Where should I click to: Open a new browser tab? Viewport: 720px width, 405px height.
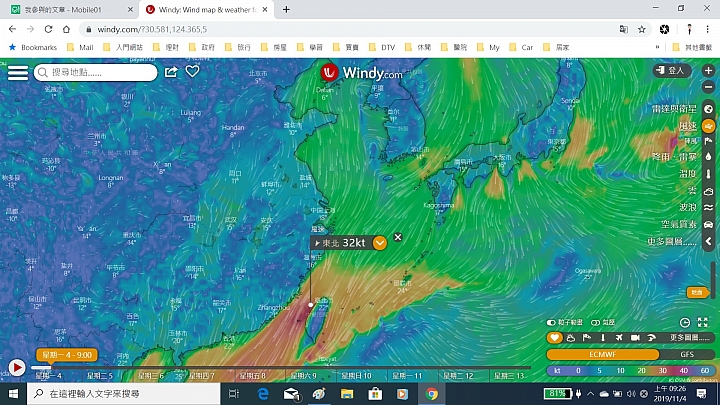pos(286,9)
